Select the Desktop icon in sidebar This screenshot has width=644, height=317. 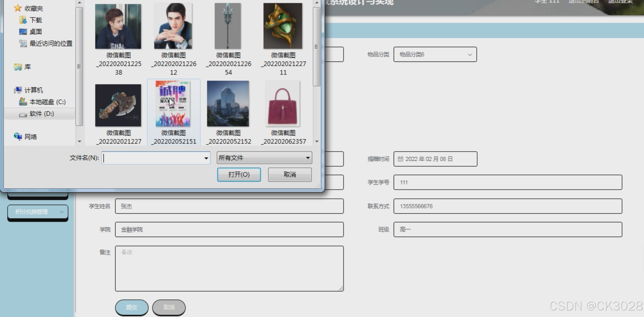pos(23,32)
